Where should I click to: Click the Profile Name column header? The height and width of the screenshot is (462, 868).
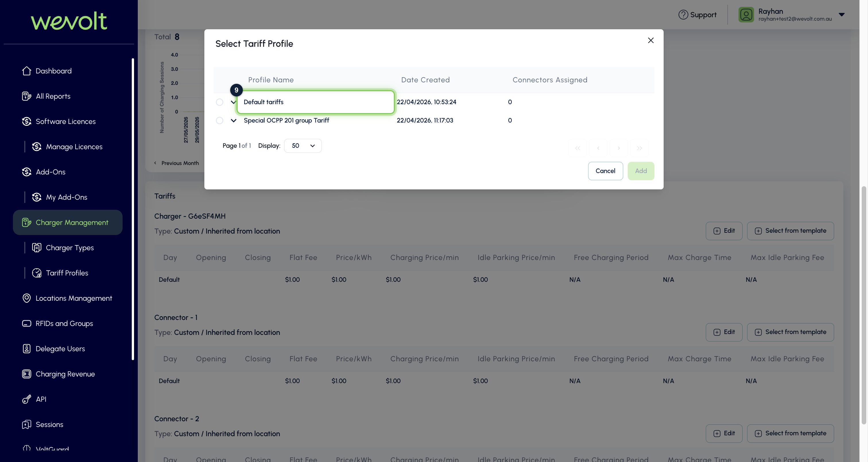point(271,80)
